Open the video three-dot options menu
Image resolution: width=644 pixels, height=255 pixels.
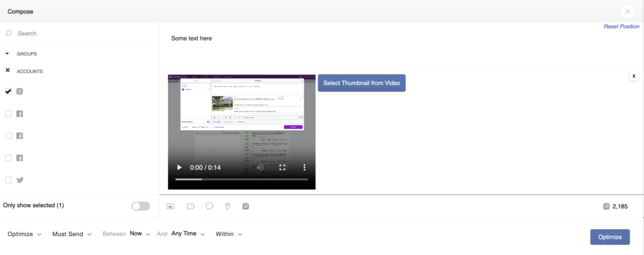coord(304,167)
